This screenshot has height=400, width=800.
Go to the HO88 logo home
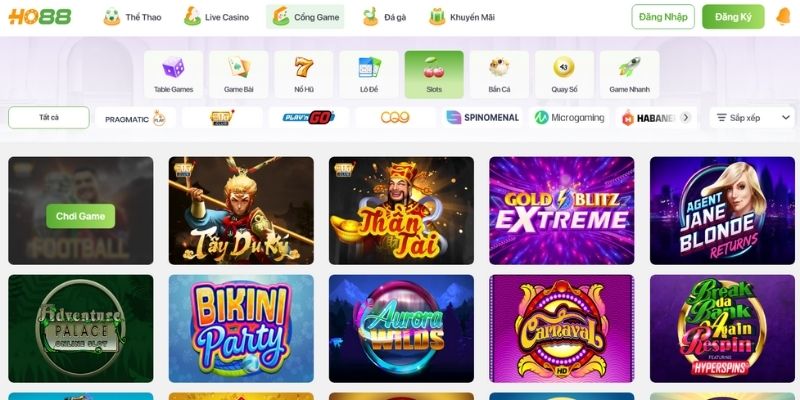click(40, 17)
